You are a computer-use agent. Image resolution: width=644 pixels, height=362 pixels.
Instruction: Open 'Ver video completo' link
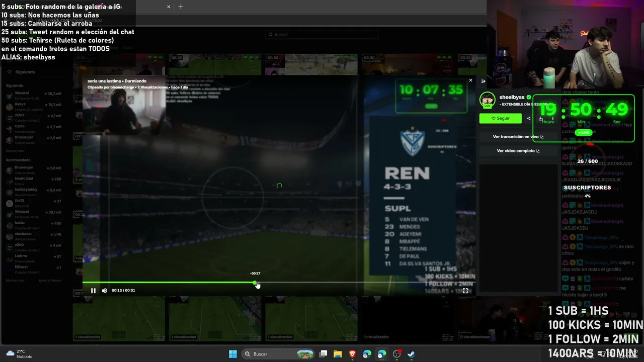coord(518,151)
